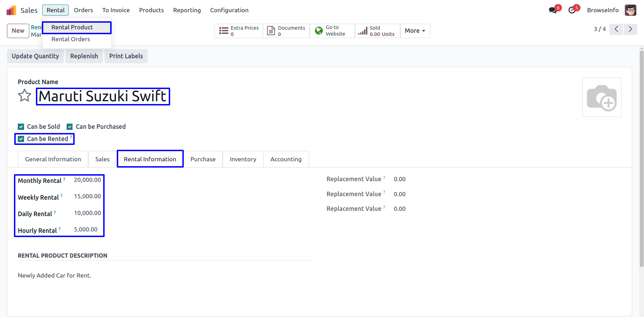Expand the More dropdown button
Viewport: 644px width, 317px height.
click(415, 31)
